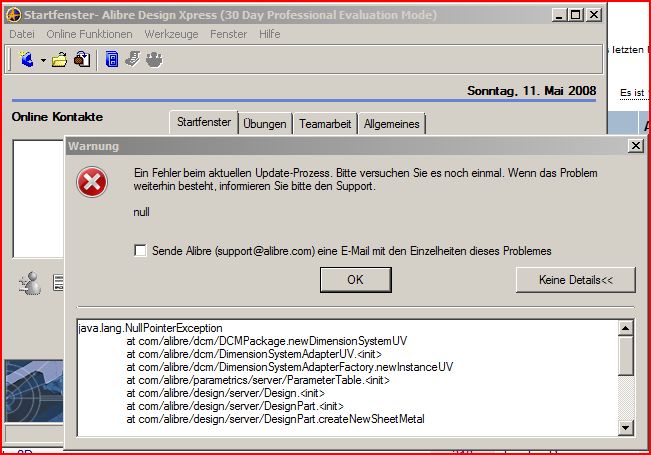Switch to the Teamarbeit tab
Image resolution: width=651 pixels, height=455 pixels.
[x=325, y=124]
